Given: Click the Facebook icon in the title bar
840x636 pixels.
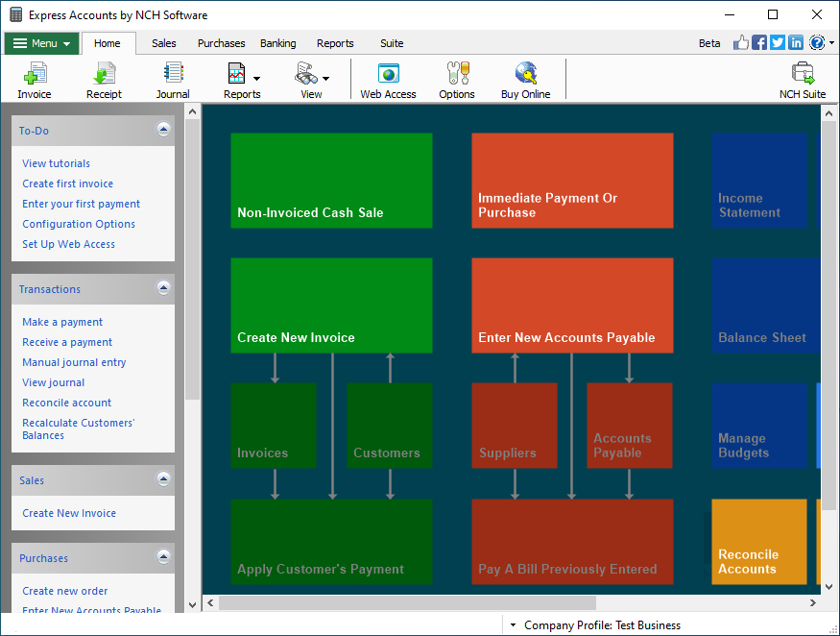Looking at the screenshot, I should tap(758, 42).
